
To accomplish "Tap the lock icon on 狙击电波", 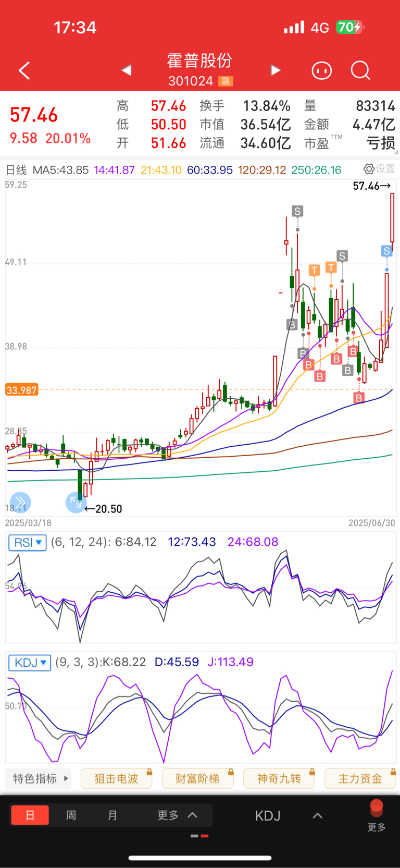I will coord(149,772).
